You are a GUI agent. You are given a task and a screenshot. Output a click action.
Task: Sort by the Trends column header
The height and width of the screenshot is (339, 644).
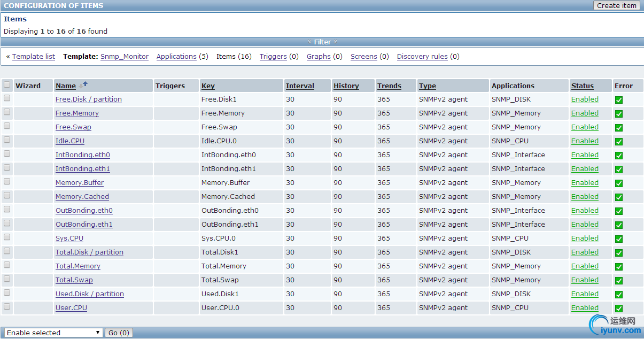pyautogui.click(x=389, y=86)
